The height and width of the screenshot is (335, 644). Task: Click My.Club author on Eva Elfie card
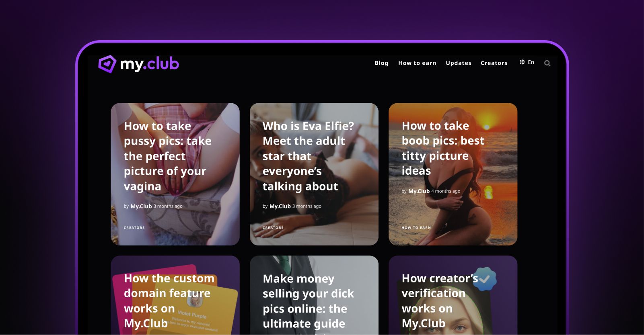tap(280, 206)
